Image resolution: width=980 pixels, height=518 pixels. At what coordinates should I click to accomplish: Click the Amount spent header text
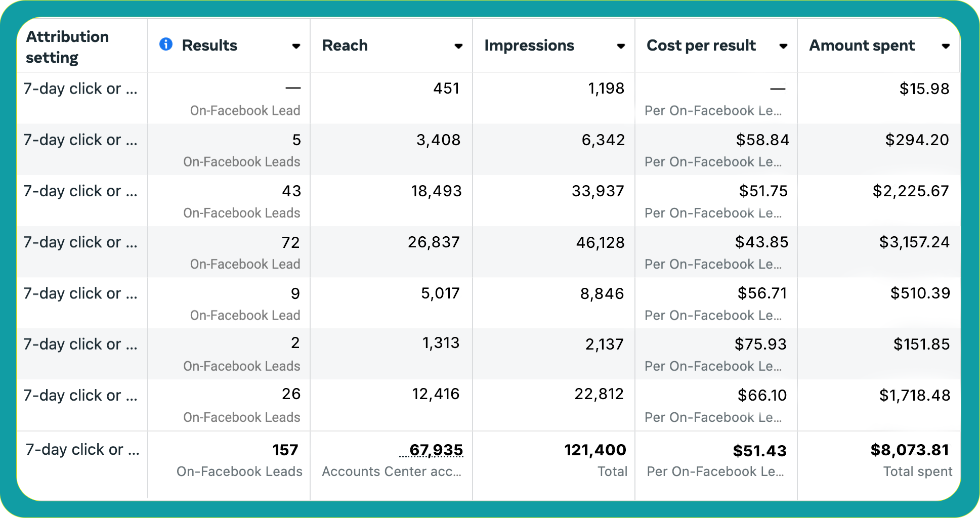coord(862,46)
